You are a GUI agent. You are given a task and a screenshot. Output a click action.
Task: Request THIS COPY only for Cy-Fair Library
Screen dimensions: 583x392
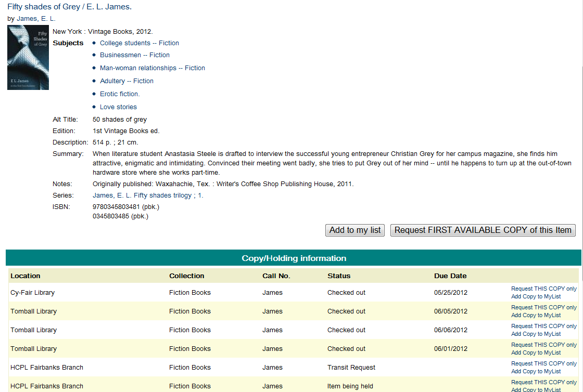pos(543,289)
